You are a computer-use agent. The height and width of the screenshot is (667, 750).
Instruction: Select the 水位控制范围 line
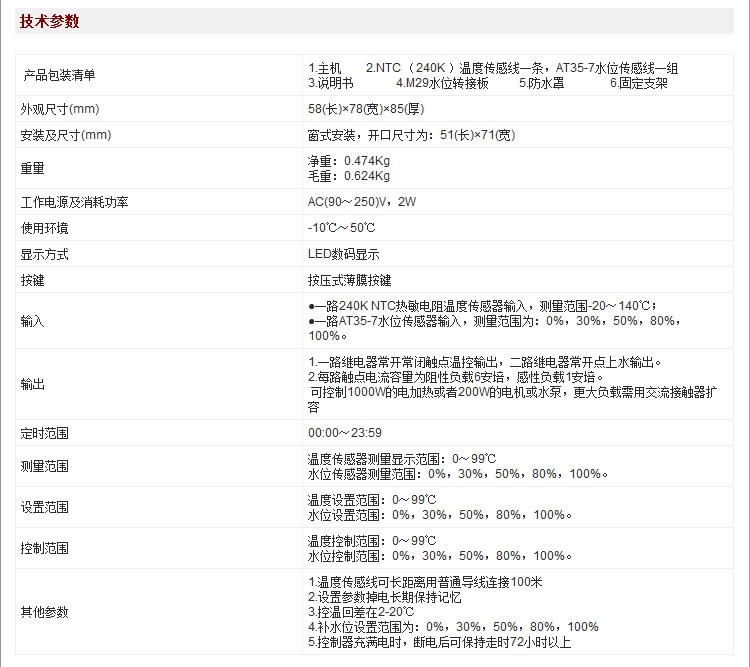pyautogui.click(x=440, y=556)
